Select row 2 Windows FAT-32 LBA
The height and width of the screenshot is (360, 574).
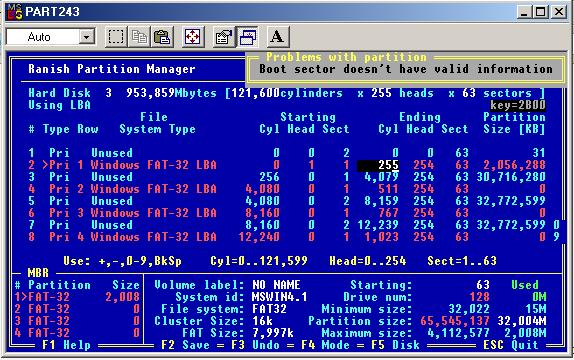(287, 165)
